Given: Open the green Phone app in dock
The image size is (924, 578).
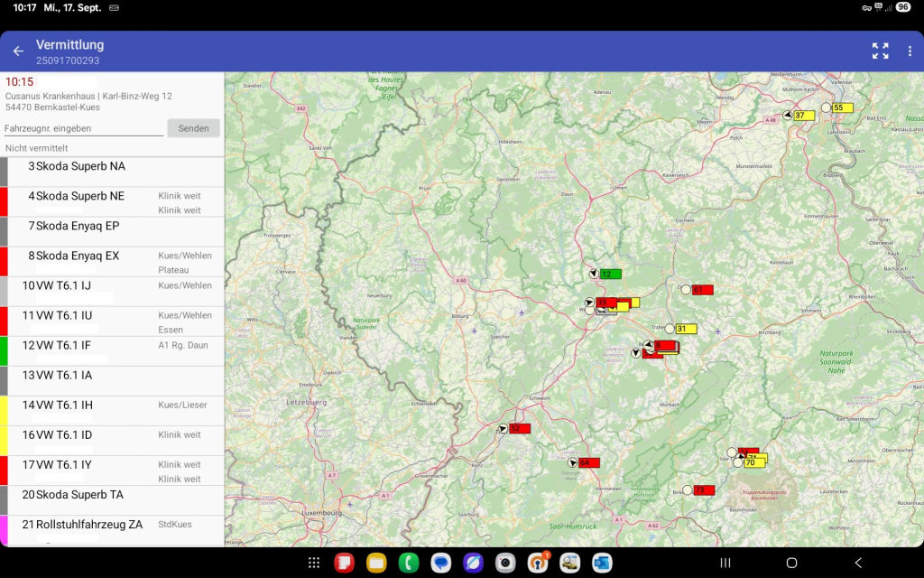Looking at the screenshot, I should pos(409,563).
